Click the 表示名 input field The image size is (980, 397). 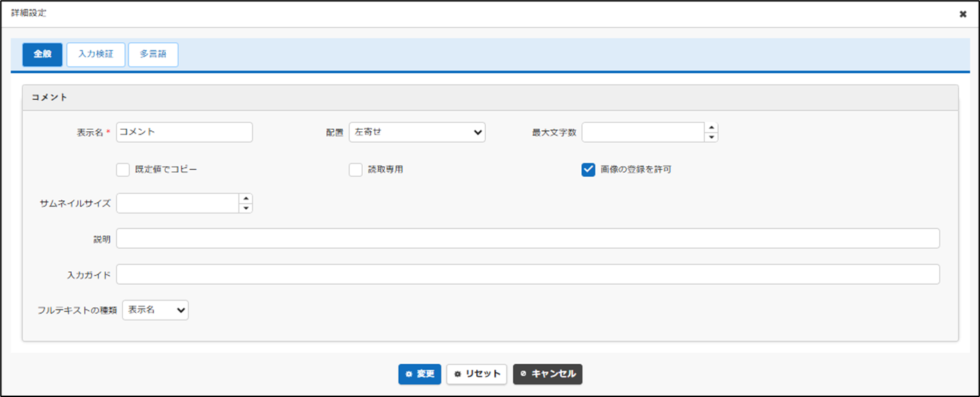185,132
